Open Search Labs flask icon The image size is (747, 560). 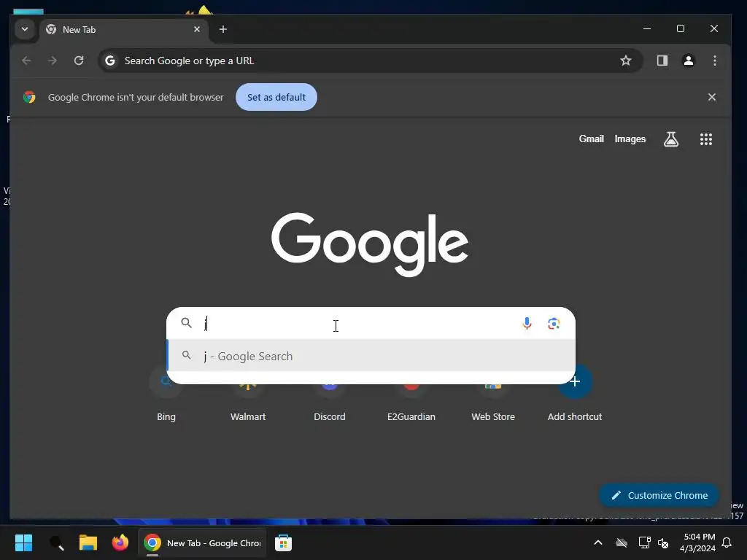(671, 139)
